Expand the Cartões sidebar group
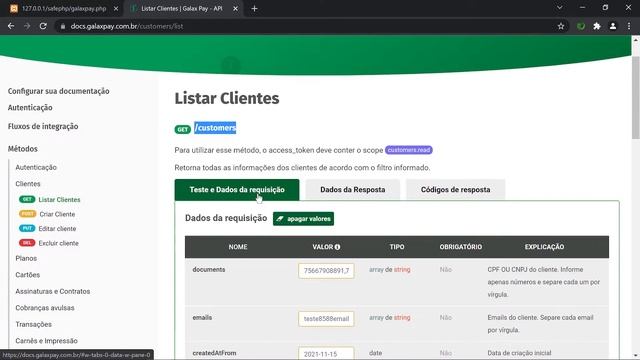The height and width of the screenshot is (360, 640). (x=28, y=275)
